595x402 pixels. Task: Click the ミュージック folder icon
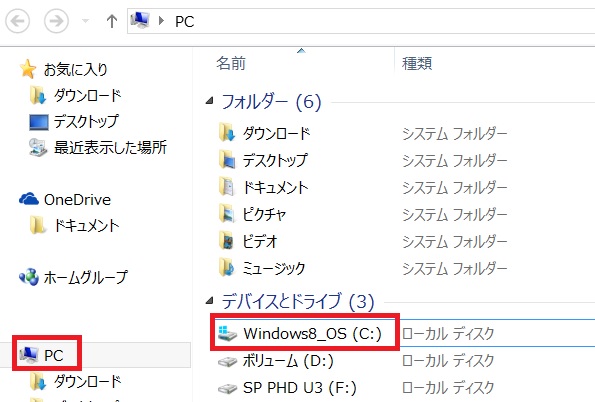click(227, 267)
